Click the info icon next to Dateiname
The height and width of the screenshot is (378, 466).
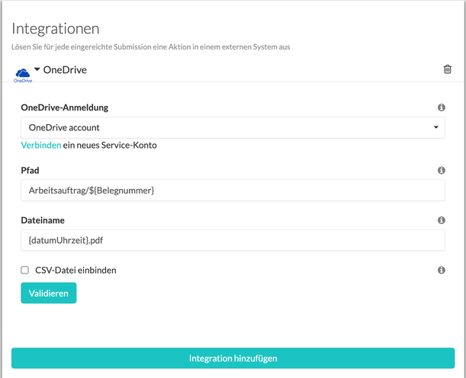tap(441, 220)
